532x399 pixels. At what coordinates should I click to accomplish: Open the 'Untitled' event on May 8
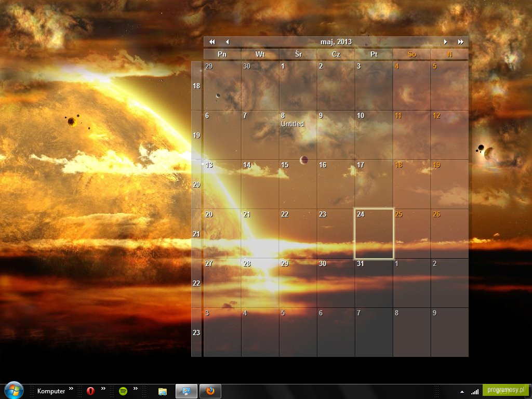point(292,124)
